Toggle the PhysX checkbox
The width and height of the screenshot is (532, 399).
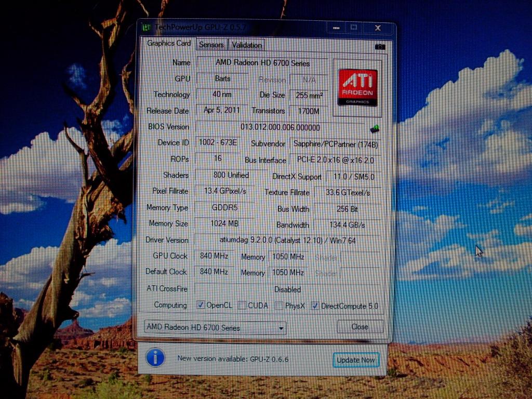click(279, 305)
